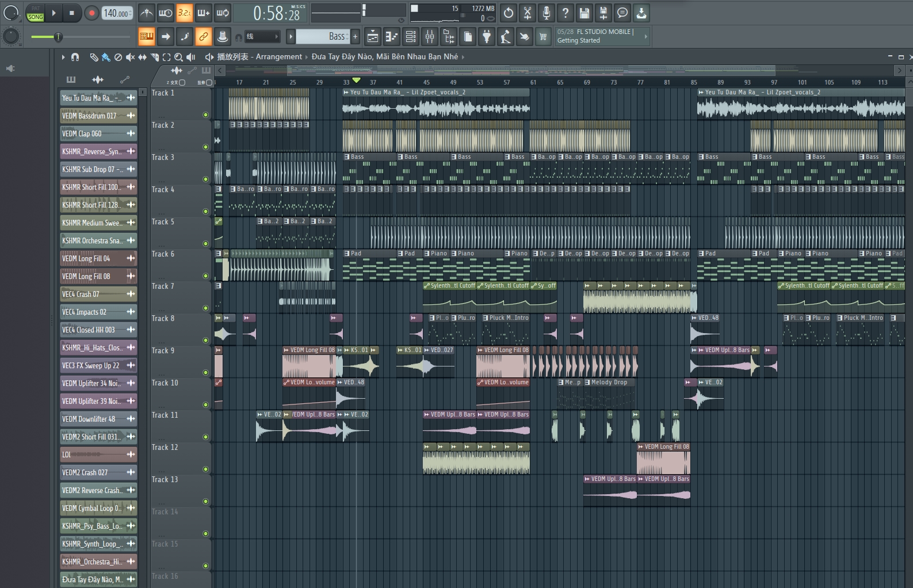
Task: Select KSHMR Sub Drop 07 in the picker
Action: (98, 169)
